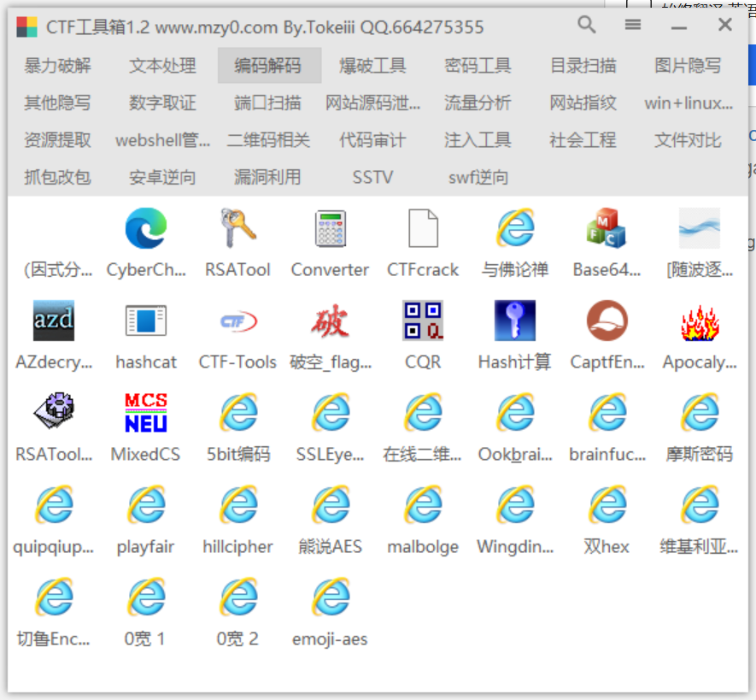Open the MixedCS tool icon
Viewport: 756px width, 700px height.
[146, 414]
